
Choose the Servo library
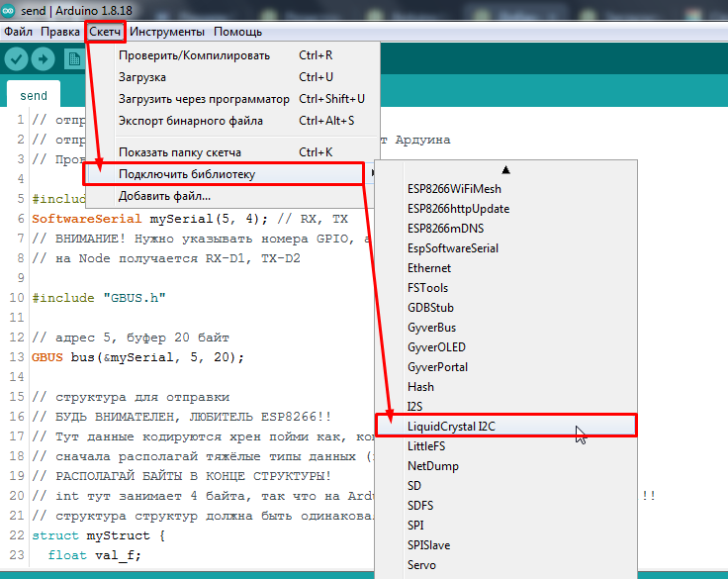[421, 565]
